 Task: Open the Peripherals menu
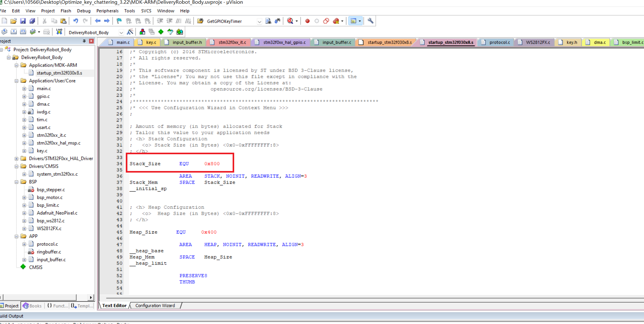(107, 11)
